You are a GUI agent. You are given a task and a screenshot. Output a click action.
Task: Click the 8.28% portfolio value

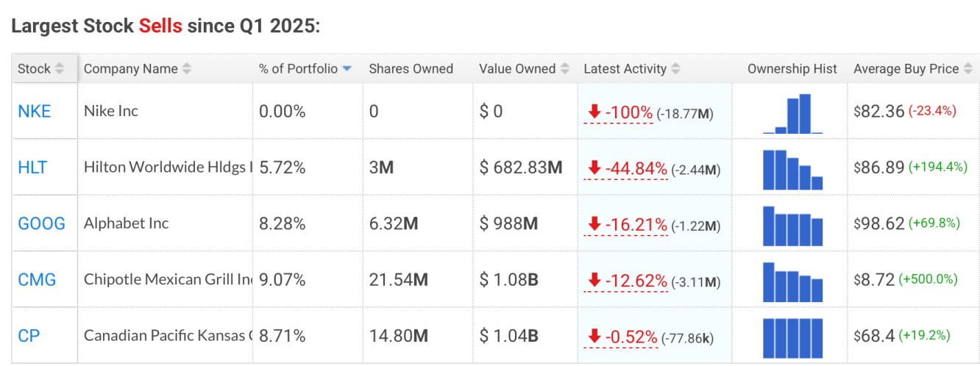pos(282,223)
